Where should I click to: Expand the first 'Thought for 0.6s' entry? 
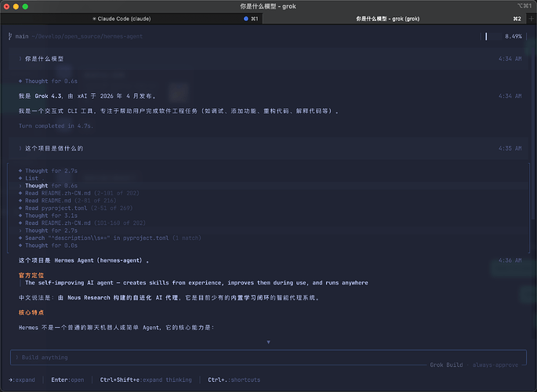pyautogui.click(x=48, y=81)
